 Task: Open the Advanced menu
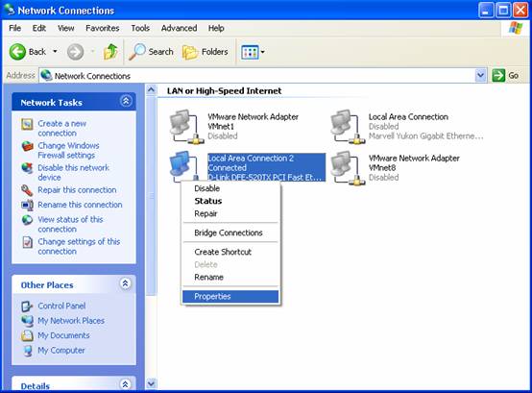(x=180, y=28)
